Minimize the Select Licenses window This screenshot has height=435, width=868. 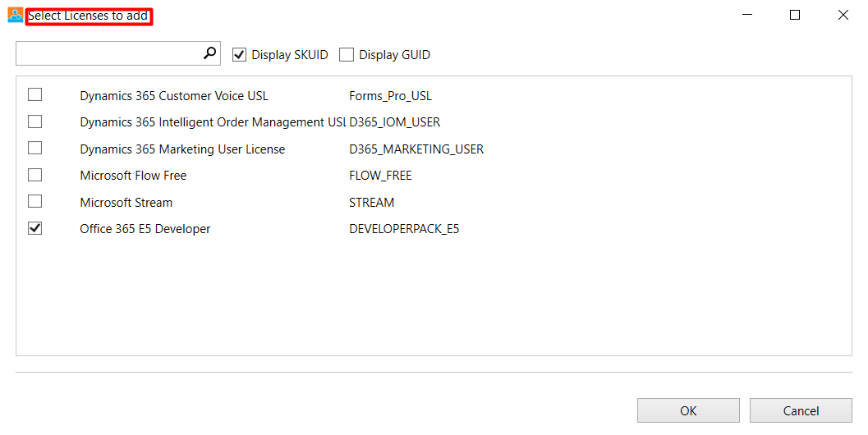[747, 15]
